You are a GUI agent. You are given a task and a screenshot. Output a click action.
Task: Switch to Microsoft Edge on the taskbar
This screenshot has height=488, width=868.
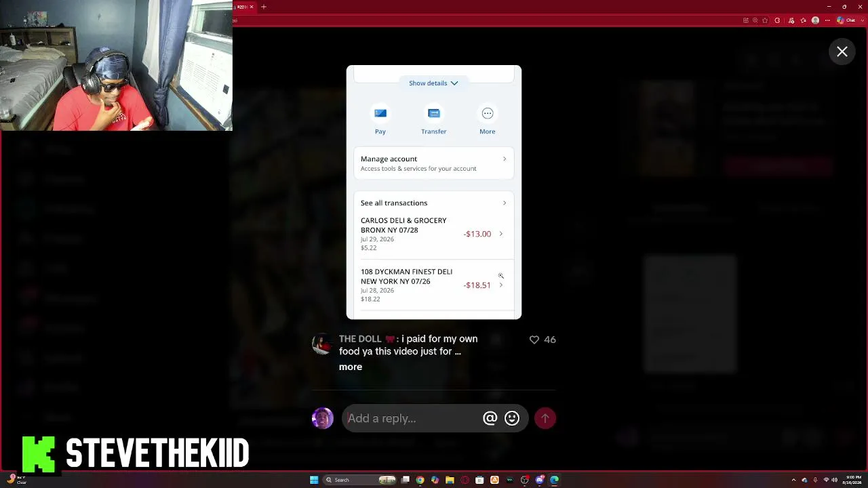pos(554,480)
